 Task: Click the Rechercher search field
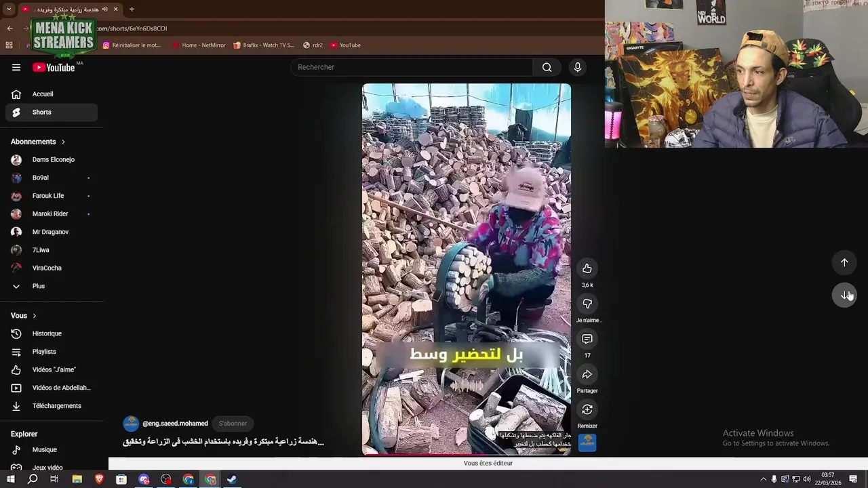coord(412,67)
